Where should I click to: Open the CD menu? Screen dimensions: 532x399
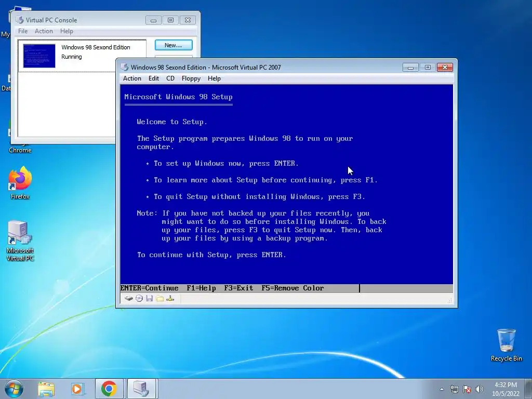click(x=170, y=78)
